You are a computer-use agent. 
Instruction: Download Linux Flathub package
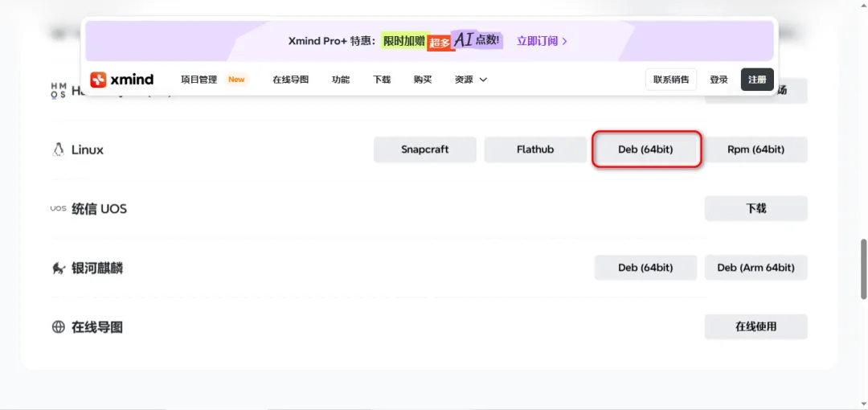click(x=535, y=150)
